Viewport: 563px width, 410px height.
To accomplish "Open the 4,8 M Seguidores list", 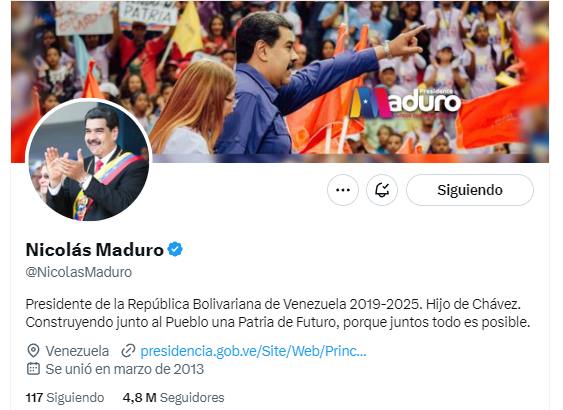I will pyautogui.click(x=173, y=398).
